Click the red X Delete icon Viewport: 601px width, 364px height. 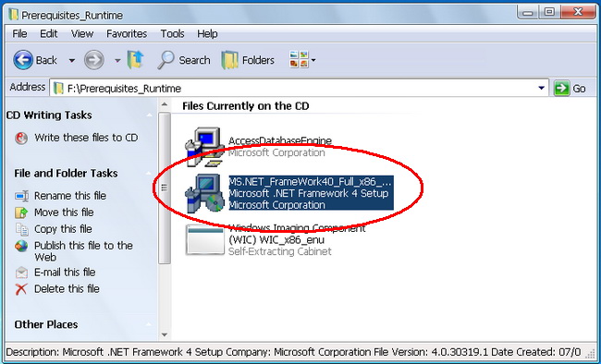click(x=21, y=289)
